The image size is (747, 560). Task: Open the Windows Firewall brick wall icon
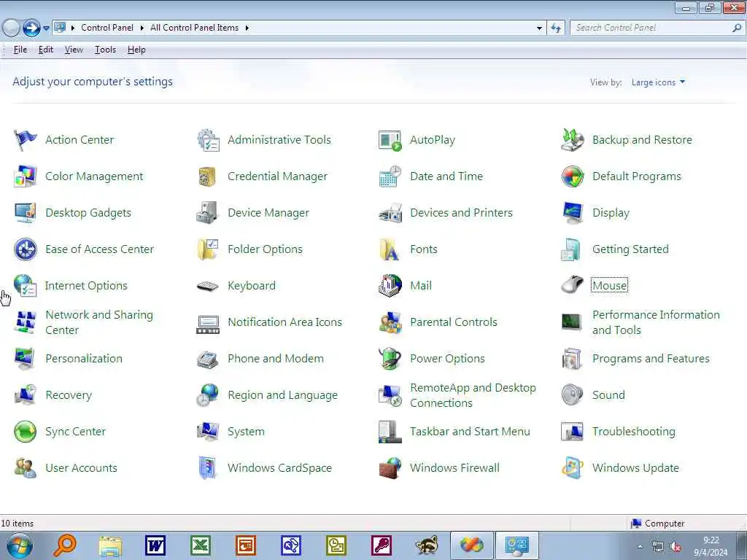(x=390, y=468)
